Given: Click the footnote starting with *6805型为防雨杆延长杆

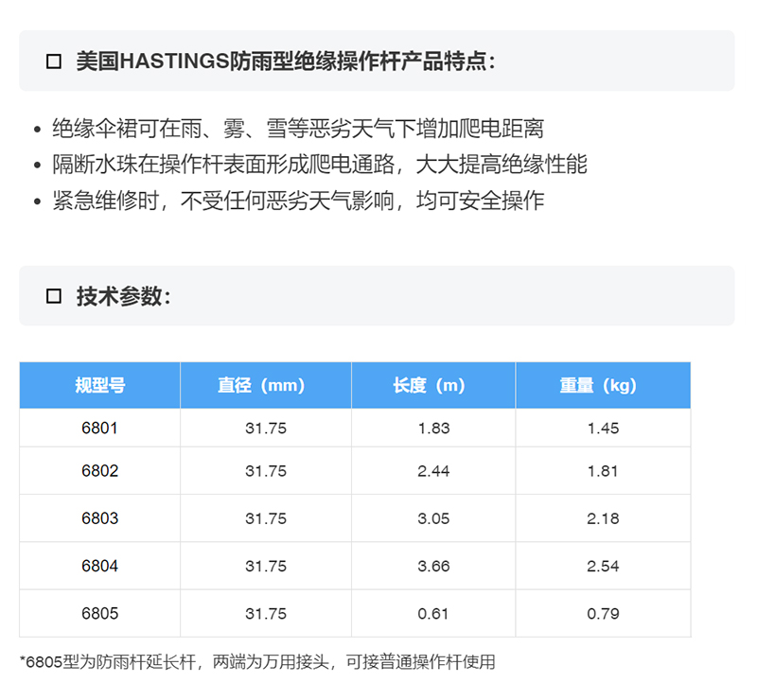Looking at the screenshot, I should click(257, 662).
